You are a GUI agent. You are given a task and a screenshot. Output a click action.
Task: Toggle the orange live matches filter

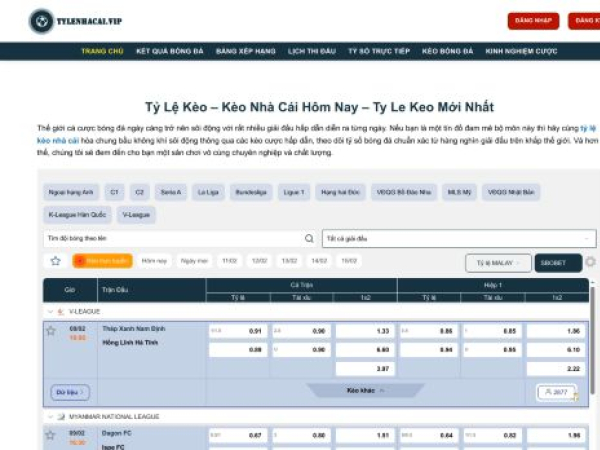(101, 262)
